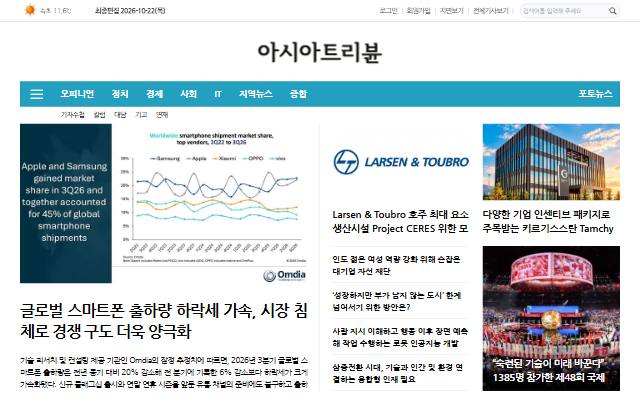Open article 삼중전환 시대 융합 인재
Viewport: 640px width, 400px height.
pos(397,373)
